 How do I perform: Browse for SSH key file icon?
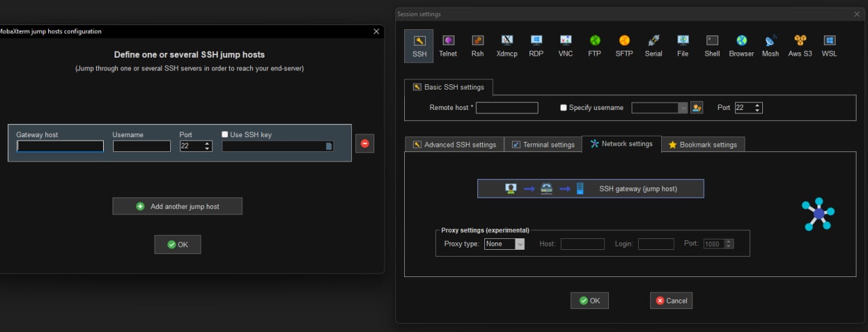click(329, 146)
